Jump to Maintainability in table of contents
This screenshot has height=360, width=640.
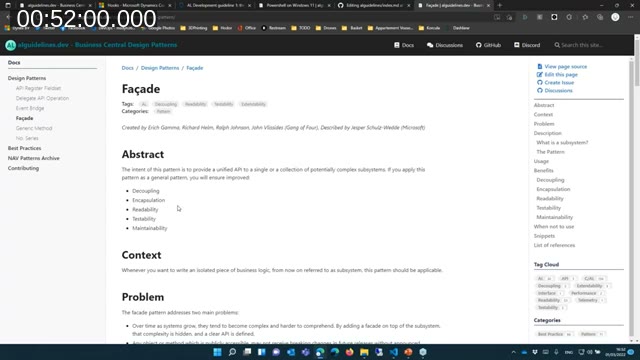(x=554, y=218)
